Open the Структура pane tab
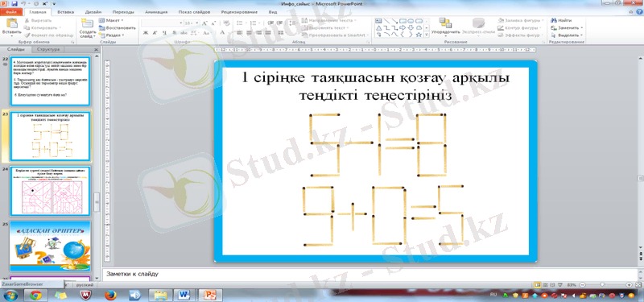This screenshot has width=644, height=302. (48, 49)
